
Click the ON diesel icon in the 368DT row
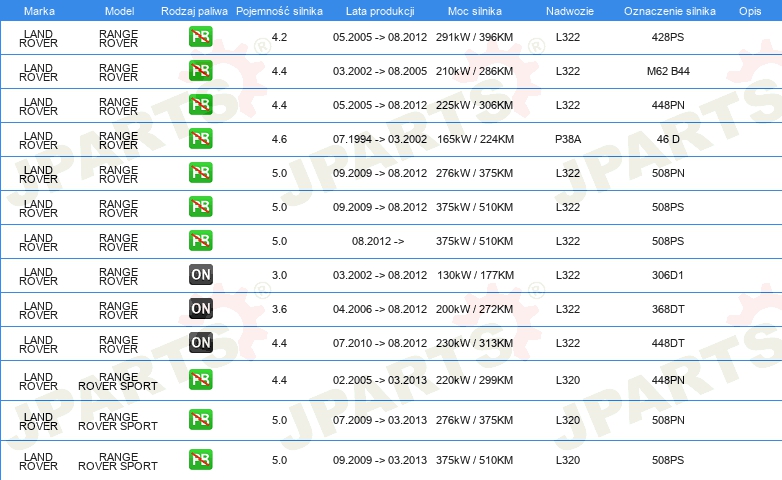(x=200, y=308)
